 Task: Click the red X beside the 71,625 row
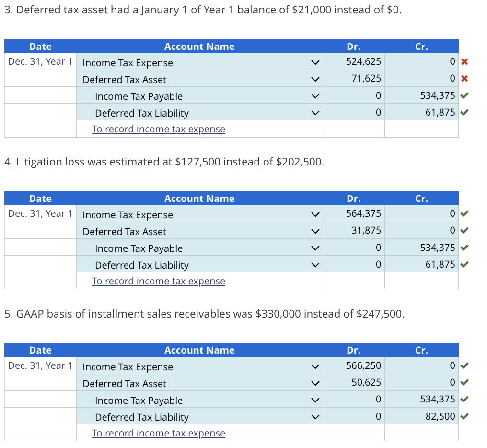tap(464, 79)
